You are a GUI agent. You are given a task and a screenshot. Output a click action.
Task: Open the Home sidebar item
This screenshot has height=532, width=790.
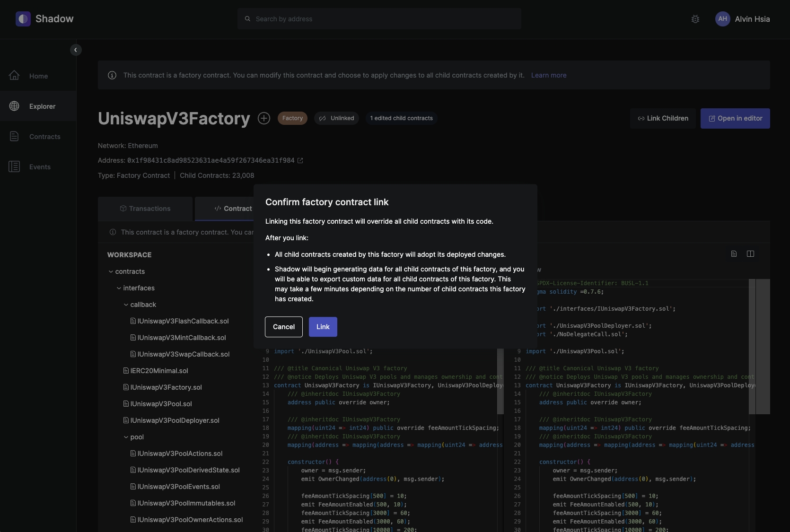click(x=38, y=76)
